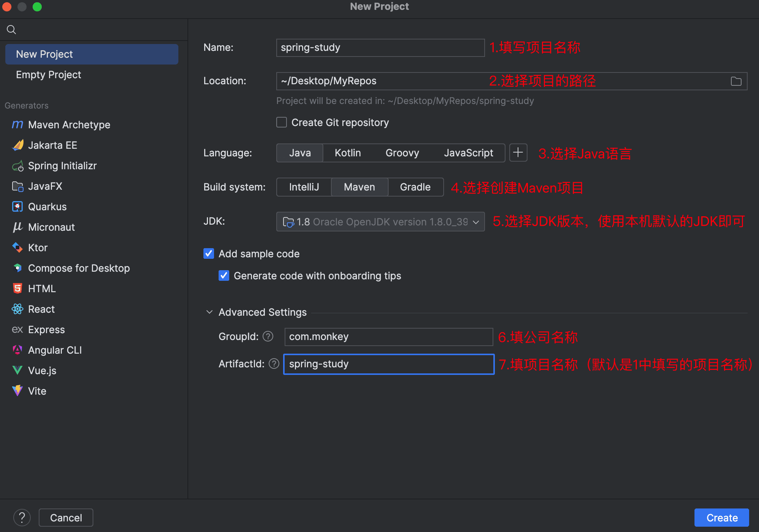
Task: Click the Ktor logo icon
Action: pos(17,247)
